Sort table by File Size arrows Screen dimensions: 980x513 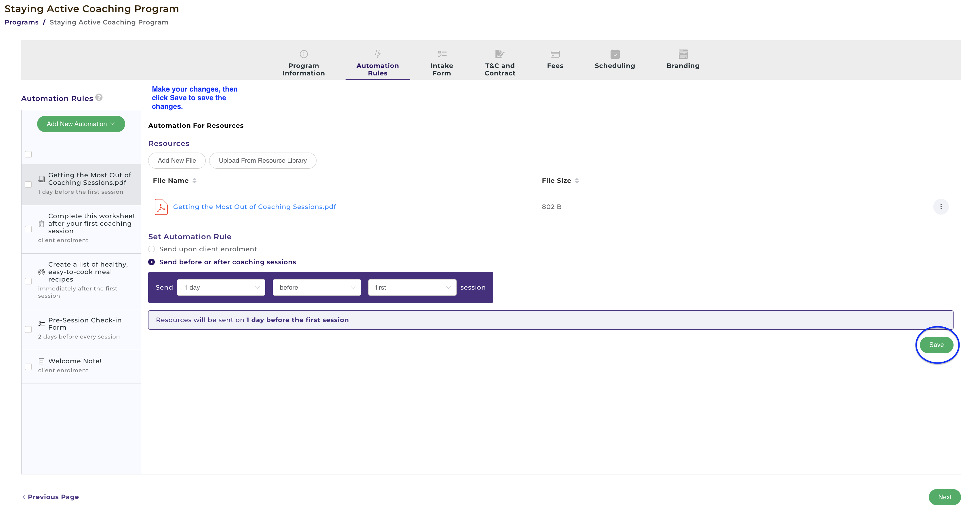[577, 181]
